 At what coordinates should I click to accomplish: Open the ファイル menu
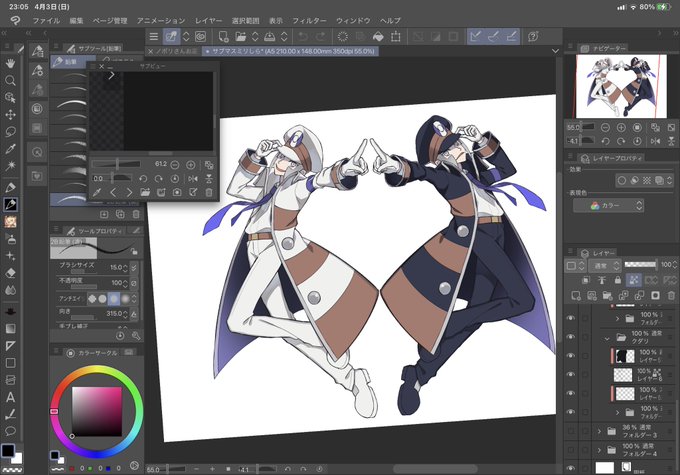pyautogui.click(x=46, y=20)
